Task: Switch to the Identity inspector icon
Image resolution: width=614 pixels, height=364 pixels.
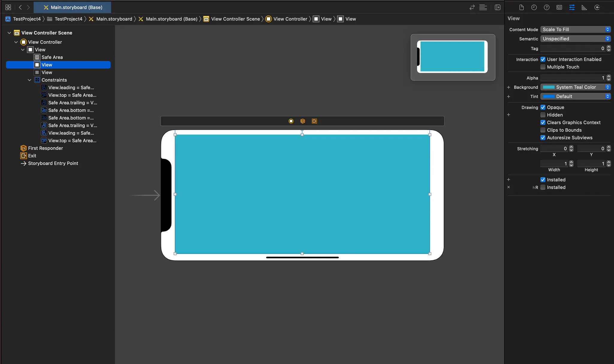Action: tap(559, 7)
